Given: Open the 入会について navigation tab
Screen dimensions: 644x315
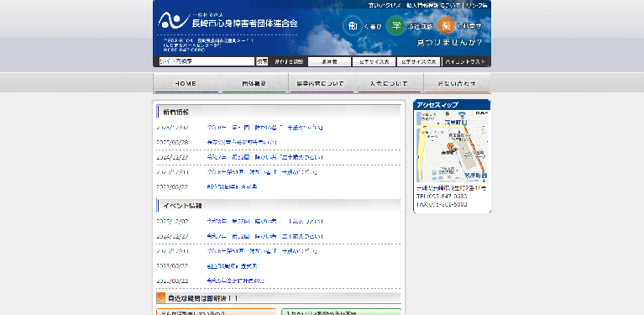Looking at the screenshot, I should [389, 83].
